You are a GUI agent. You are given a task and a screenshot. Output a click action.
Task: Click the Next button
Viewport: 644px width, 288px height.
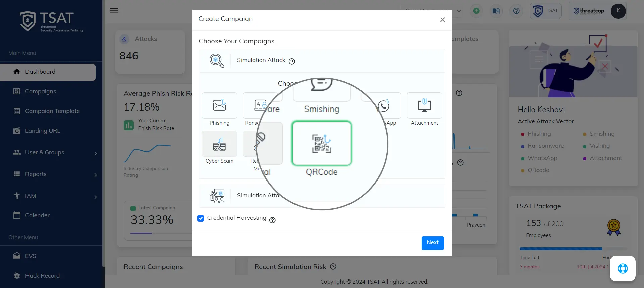coord(432,243)
